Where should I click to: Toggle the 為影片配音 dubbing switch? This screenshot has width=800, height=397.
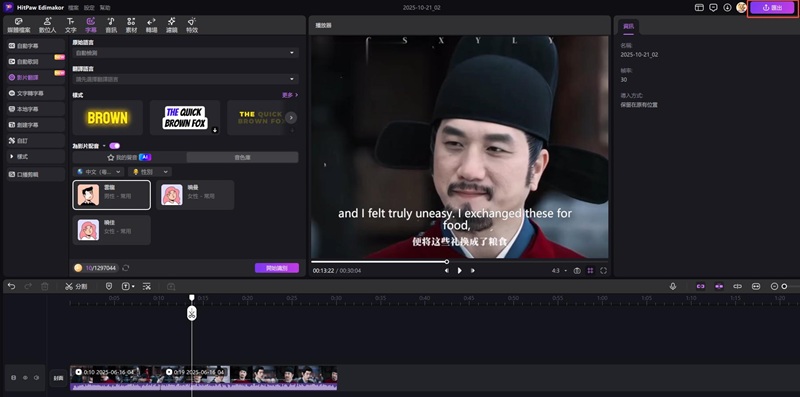[x=114, y=146]
